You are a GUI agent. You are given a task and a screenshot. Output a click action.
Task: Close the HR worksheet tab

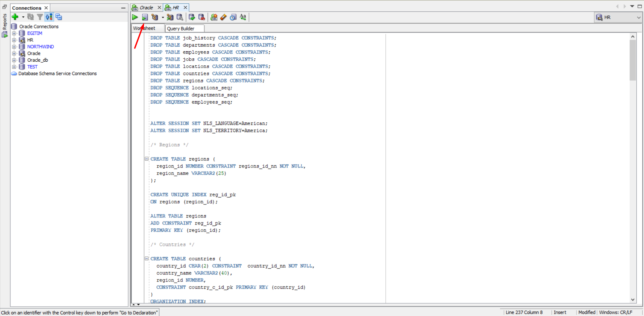[x=185, y=7]
